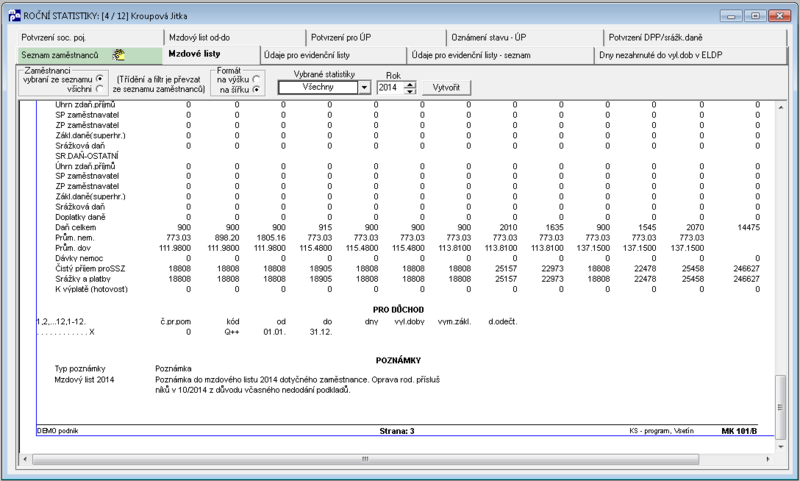Open Údaje pro evidenční listy tab
This screenshot has width=800, height=481.
(x=333, y=55)
